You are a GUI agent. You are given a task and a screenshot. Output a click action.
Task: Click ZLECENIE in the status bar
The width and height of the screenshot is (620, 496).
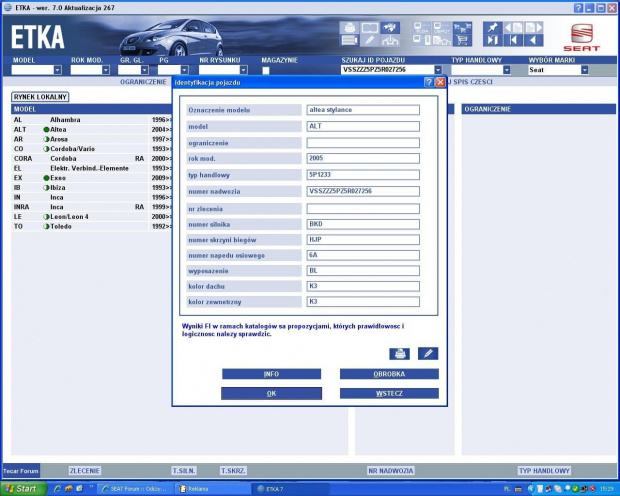click(85, 471)
